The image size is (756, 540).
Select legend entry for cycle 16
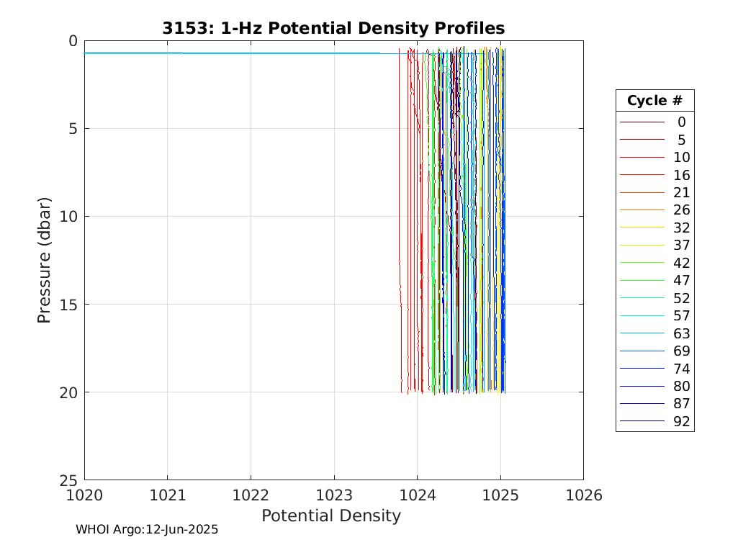(654, 175)
